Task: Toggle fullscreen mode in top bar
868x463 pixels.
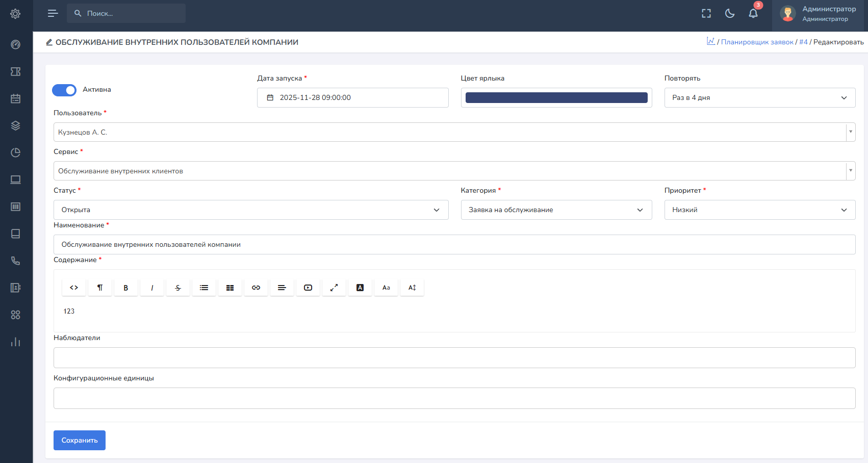Action: coord(706,14)
